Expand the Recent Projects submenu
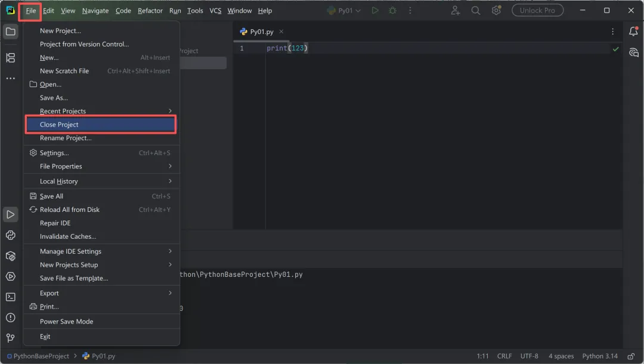Viewport: 644px width, 364px height. [101, 111]
